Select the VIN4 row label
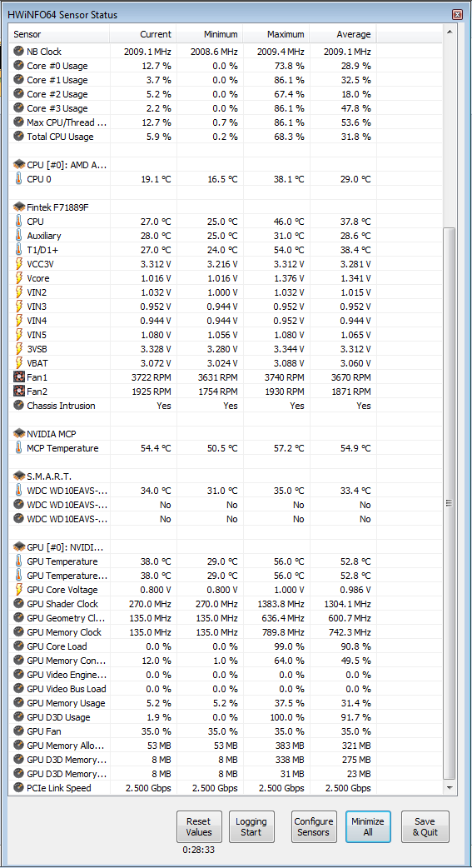 pyautogui.click(x=36, y=321)
